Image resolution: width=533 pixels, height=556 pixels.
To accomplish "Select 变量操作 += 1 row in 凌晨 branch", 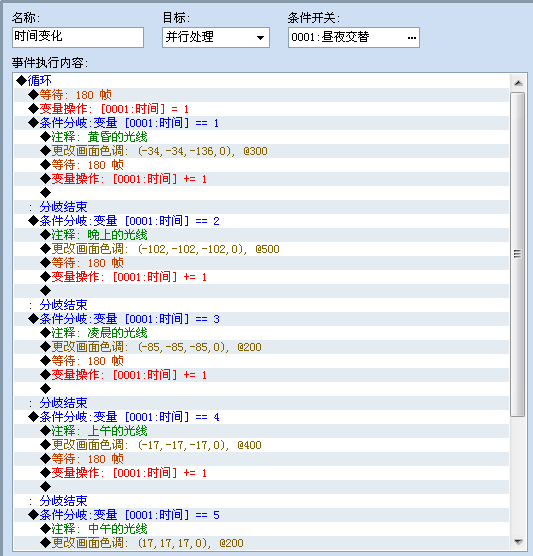I will tap(261, 375).
